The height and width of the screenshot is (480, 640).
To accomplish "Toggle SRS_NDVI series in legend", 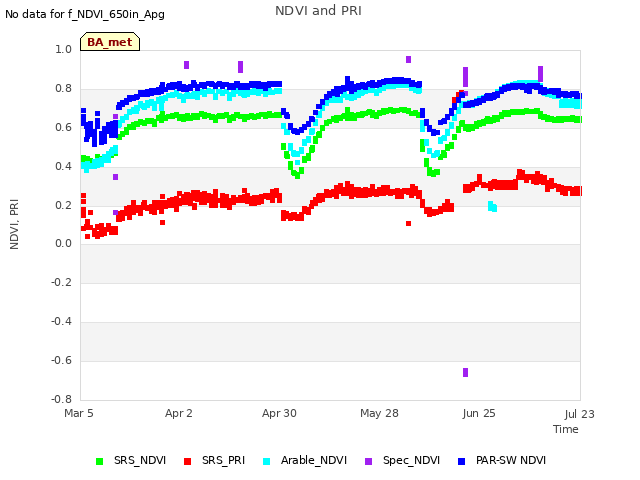I will (x=131, y=460).
